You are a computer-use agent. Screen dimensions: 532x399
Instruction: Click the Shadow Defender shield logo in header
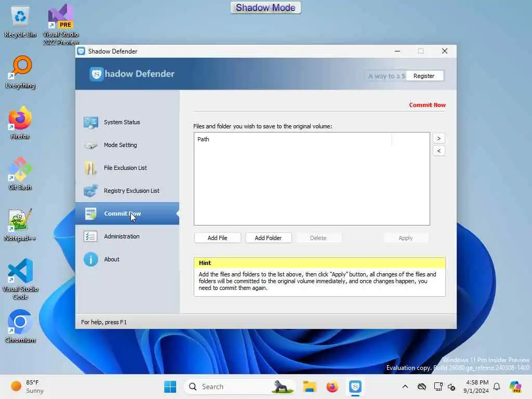click(x=96, y=74)
